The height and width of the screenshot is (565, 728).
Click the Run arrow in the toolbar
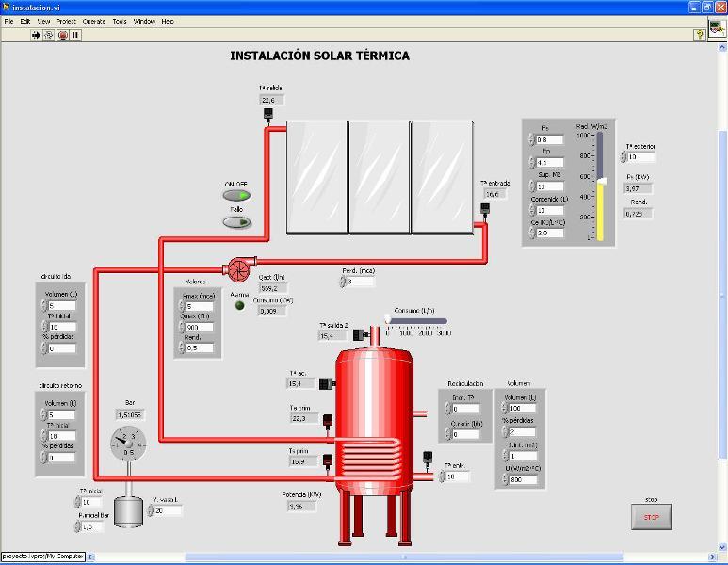(37, 35)
